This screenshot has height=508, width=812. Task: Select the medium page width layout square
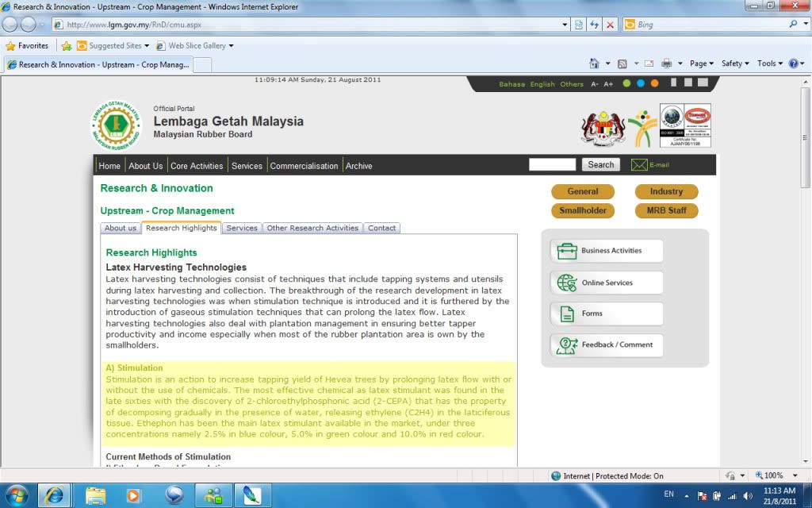click(688, 83)
